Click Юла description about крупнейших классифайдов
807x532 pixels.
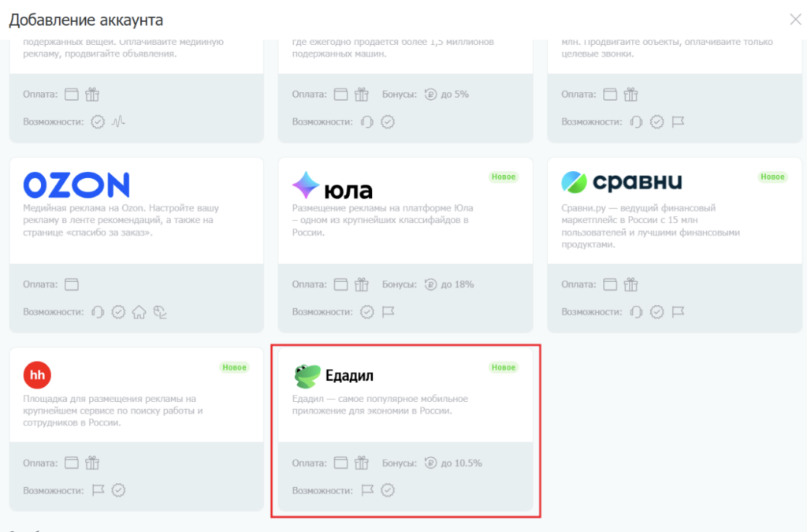(x=382, y=220)
